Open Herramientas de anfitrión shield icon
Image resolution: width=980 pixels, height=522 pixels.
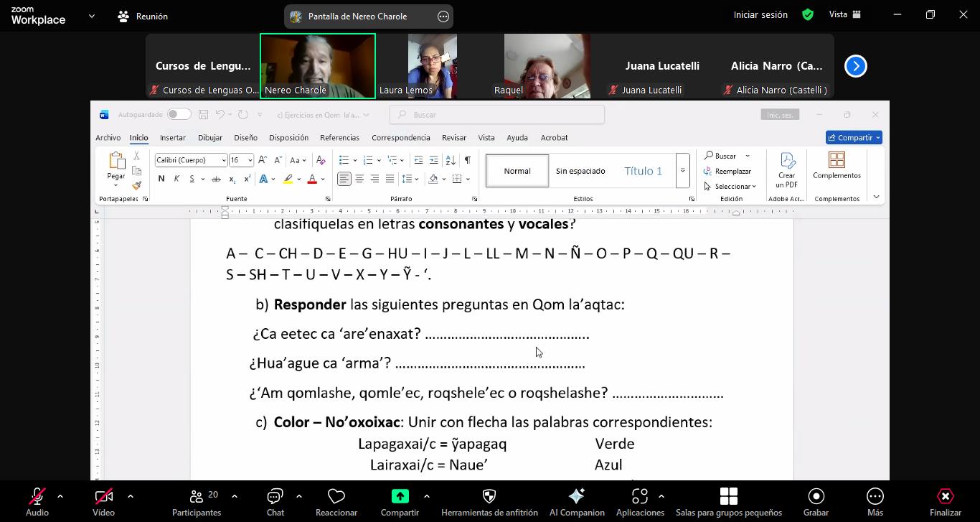[489, 497]
